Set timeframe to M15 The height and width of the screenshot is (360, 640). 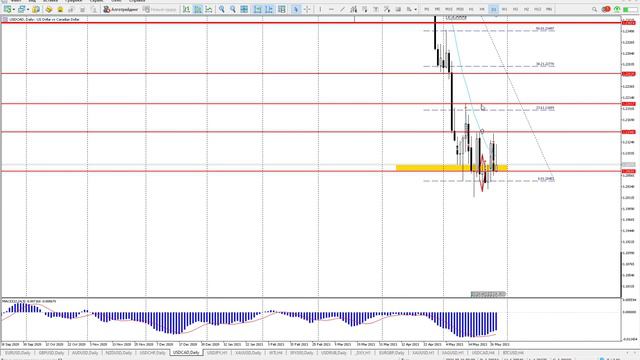[x=449, y=9]
